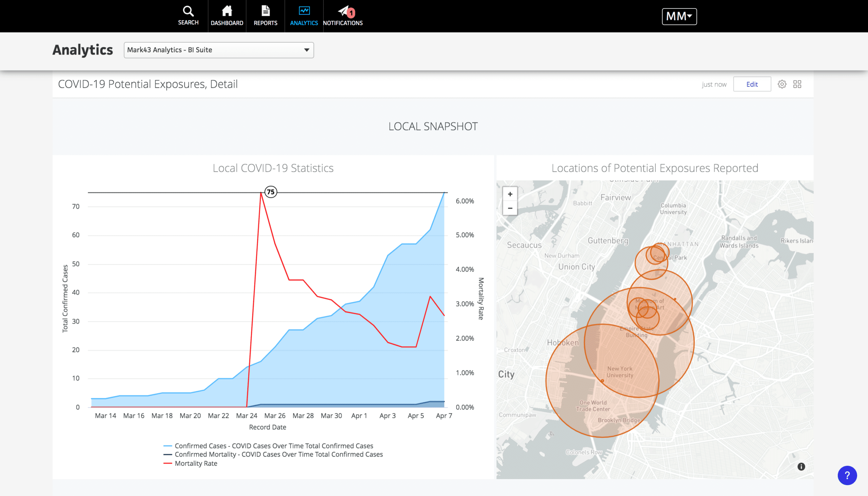
Task: Click the grid layout icon
Action: [x=797, y=84]
